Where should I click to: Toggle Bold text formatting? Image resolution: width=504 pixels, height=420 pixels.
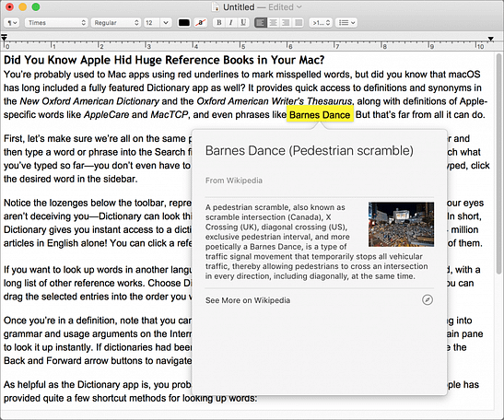tap(219, 22)
